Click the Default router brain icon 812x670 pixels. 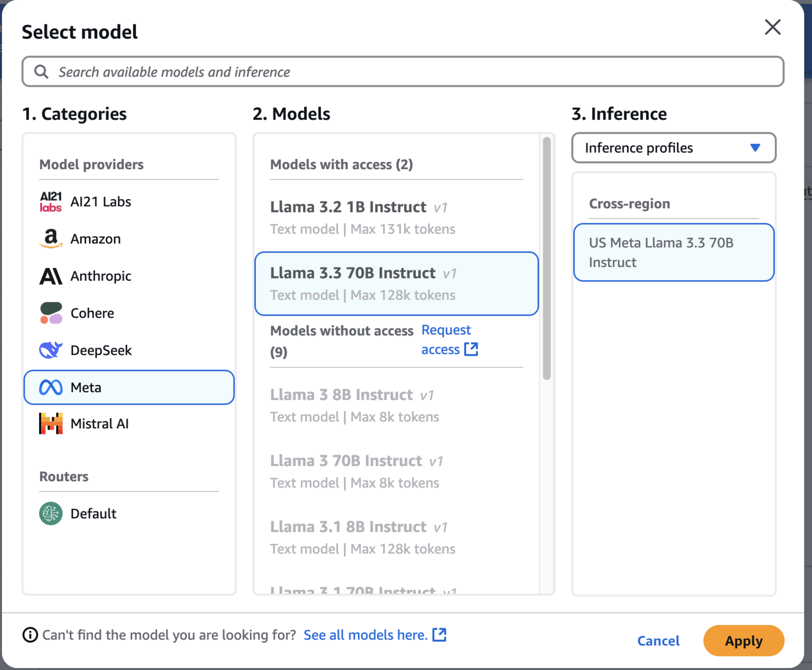click(x=51, y=514)
